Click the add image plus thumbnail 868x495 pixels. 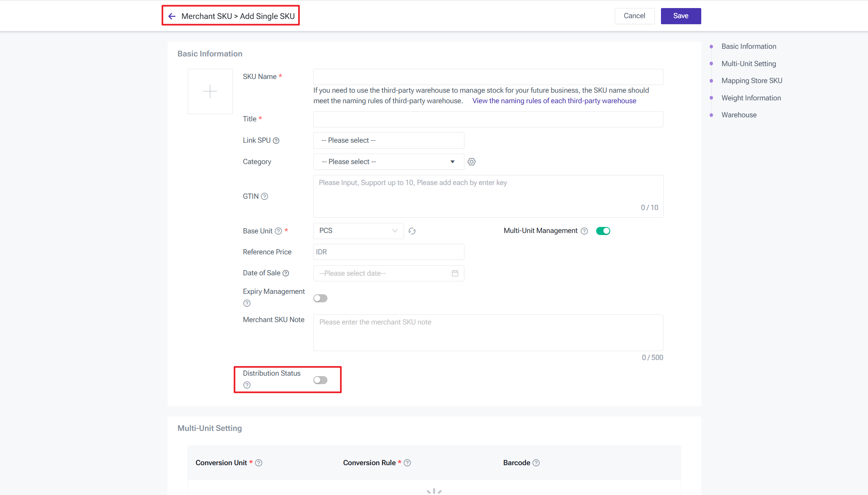click(x=210, y=92)
